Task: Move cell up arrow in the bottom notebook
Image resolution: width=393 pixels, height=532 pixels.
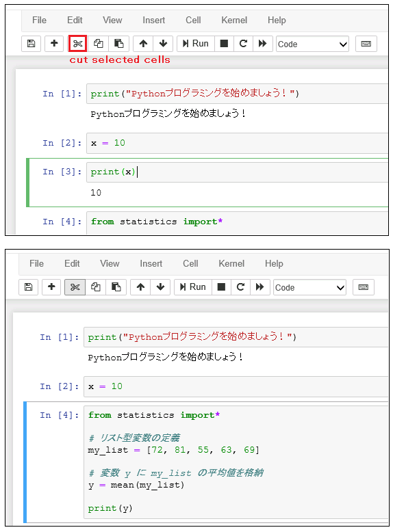Action: pos(140,287)
